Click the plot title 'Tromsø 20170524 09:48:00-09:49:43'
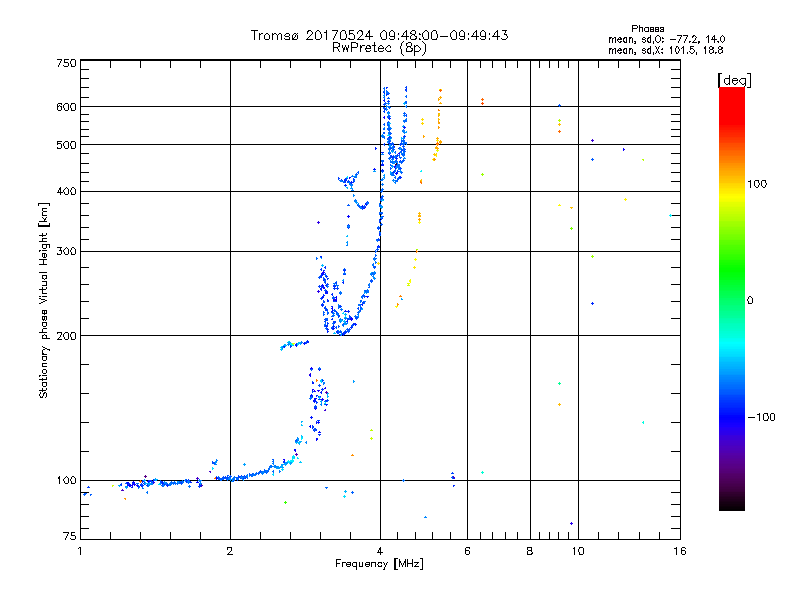 379,35
